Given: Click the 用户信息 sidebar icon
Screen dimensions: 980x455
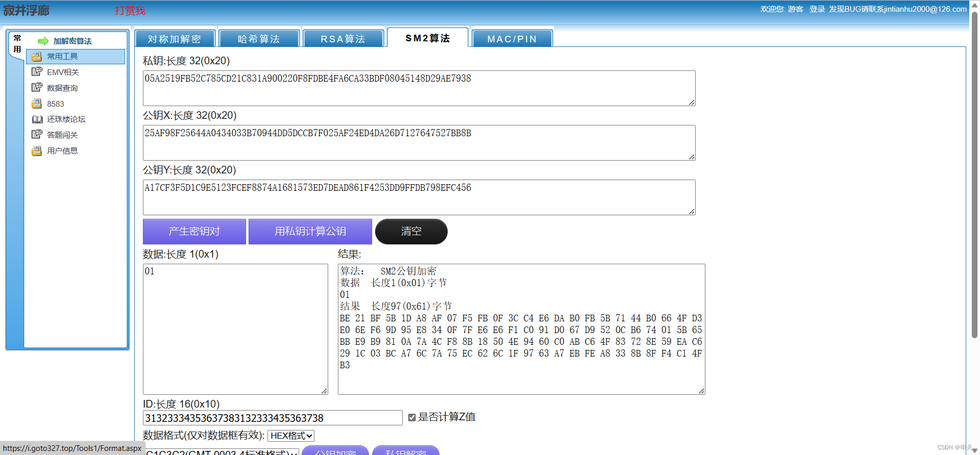Looking at the screenshot, I should [37, 151].
